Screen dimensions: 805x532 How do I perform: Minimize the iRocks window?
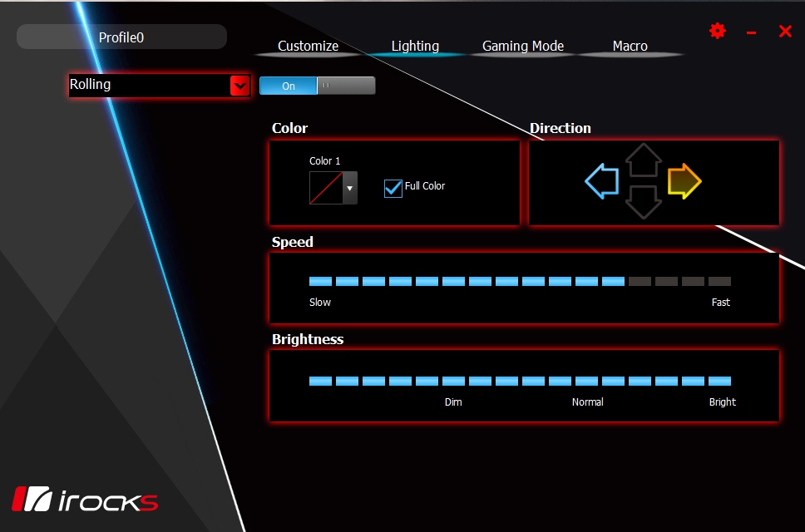point(751,32)
